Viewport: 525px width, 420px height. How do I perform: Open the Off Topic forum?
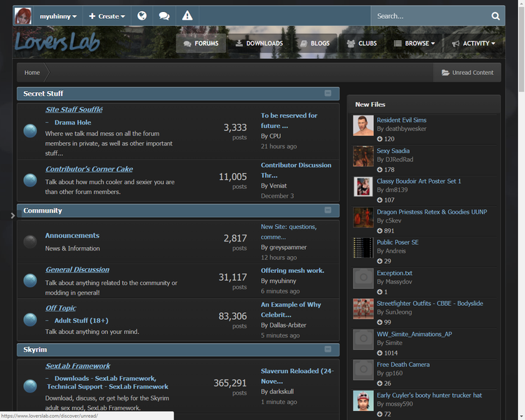click(61, 308)
